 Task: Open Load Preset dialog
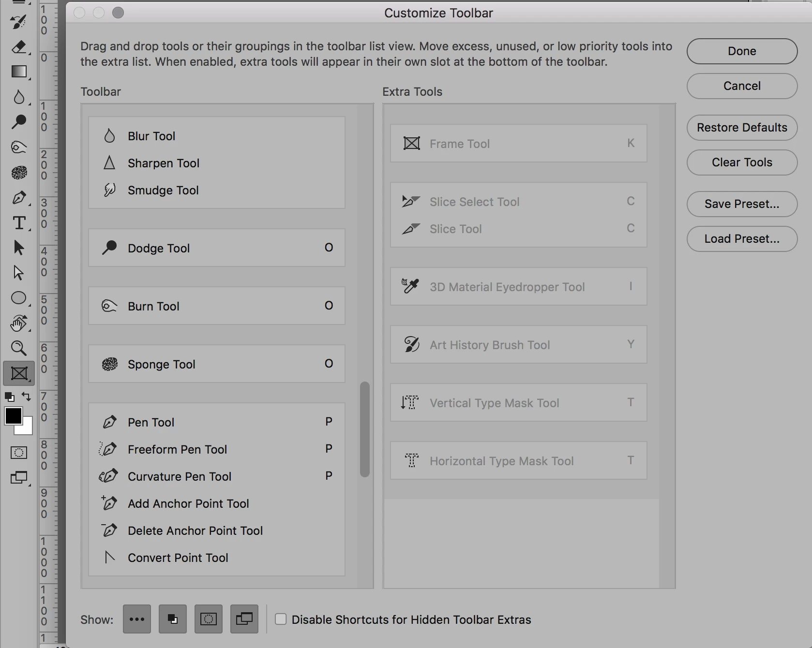coord(742,239)
